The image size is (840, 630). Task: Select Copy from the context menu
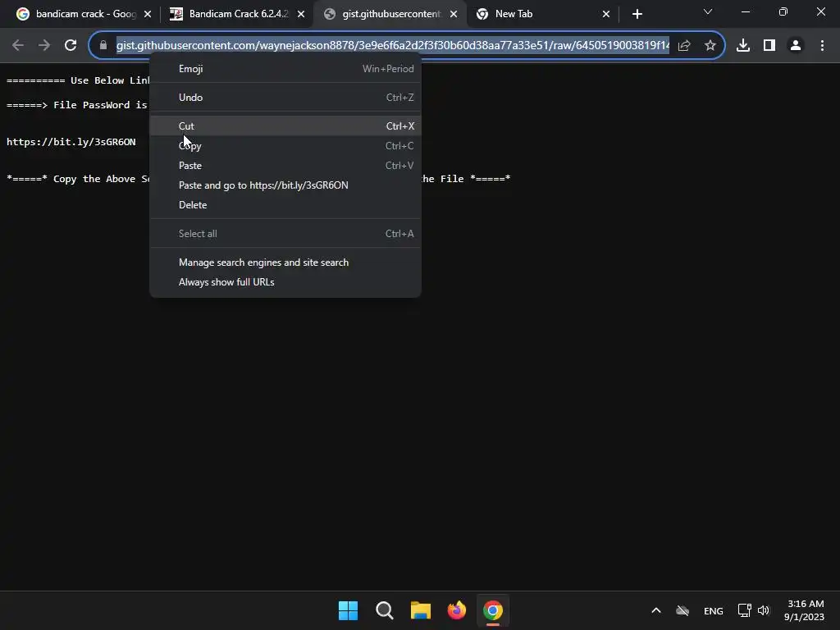[x=285, y=146]
